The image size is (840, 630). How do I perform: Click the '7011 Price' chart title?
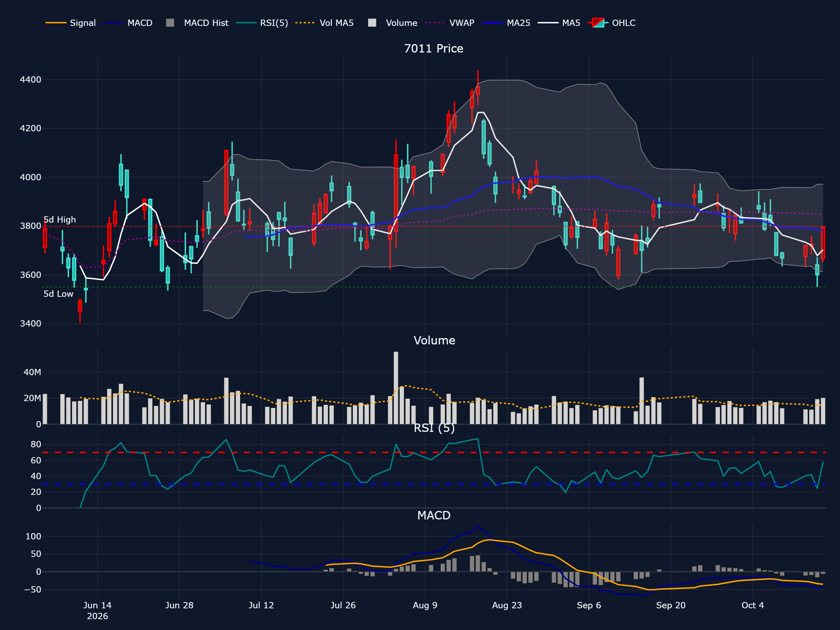[434, 49]
